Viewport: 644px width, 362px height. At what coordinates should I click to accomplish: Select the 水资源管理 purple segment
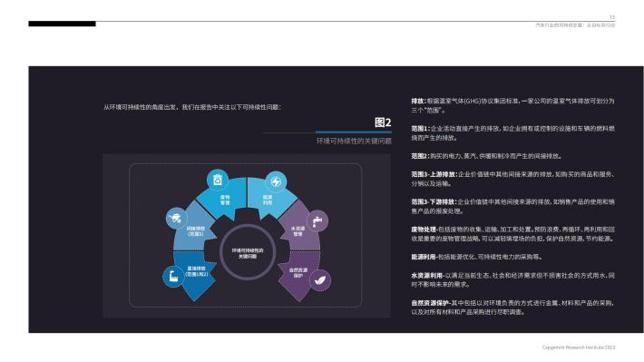[298, 231]
